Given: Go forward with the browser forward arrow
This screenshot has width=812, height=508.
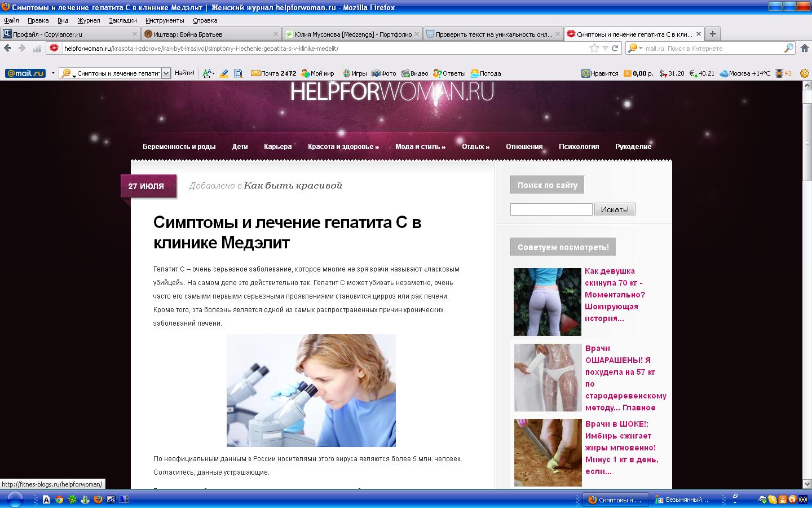Looking at the screenshot, I should click(22, 49).
